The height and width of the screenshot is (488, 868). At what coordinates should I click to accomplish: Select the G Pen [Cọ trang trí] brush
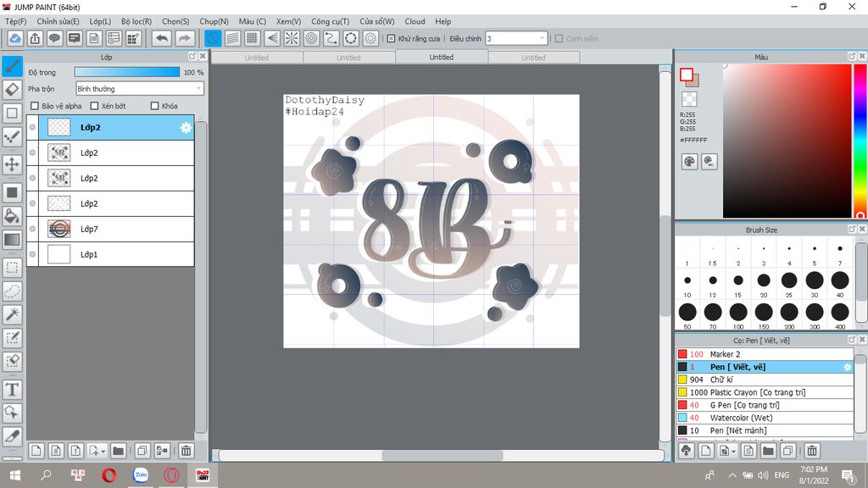[x=765, y=405]
